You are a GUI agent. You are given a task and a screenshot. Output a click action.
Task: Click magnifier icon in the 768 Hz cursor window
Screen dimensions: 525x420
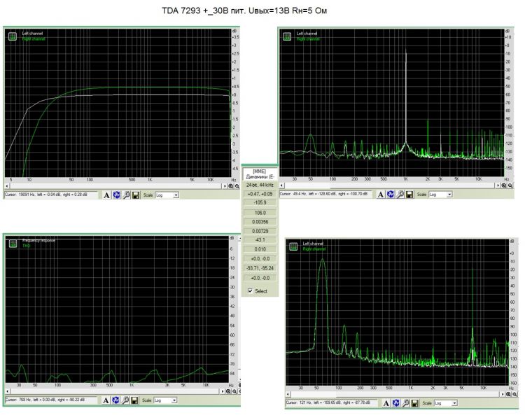(125, 400)
